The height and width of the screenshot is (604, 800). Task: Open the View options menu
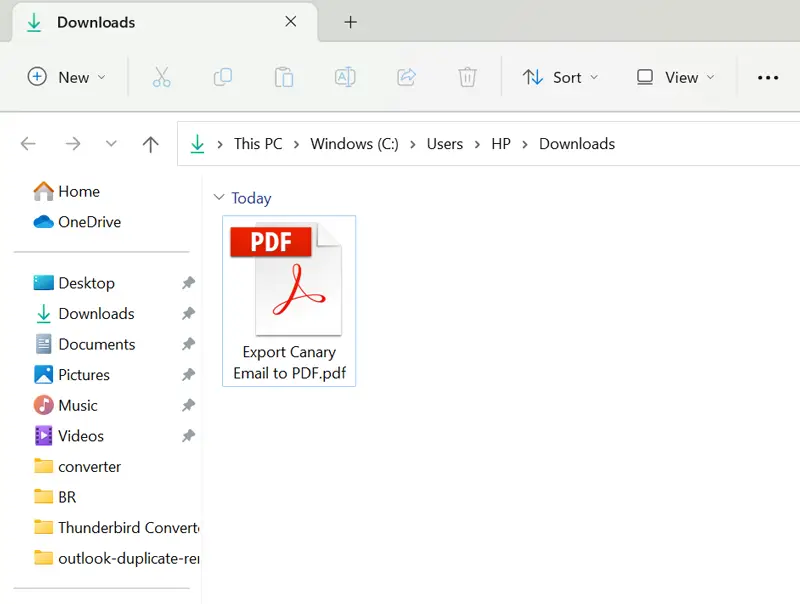[x=676, y=77]
